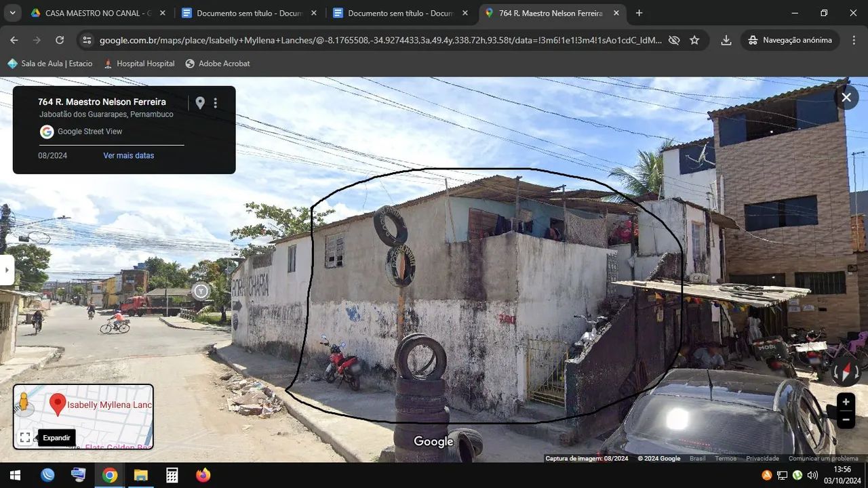Open the Sala de Aula | Estacio bookmark
Image resolution: width=868 pixels, height=488 pixels.
tap(50, 64)
